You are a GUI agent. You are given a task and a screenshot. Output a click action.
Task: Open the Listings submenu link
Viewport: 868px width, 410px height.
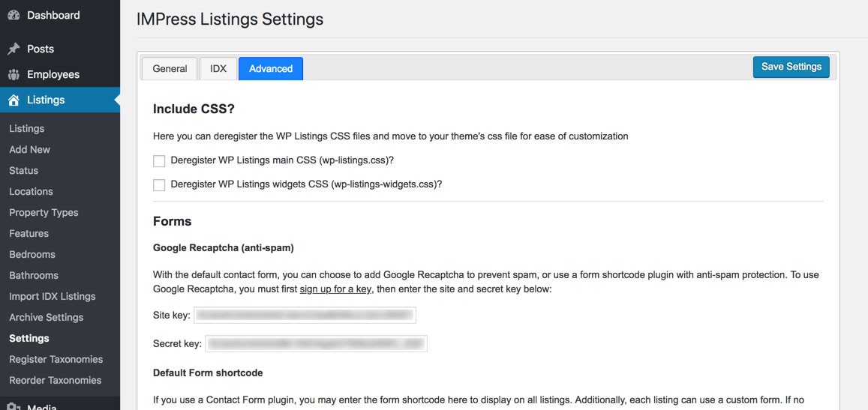(x=26, y=128)
